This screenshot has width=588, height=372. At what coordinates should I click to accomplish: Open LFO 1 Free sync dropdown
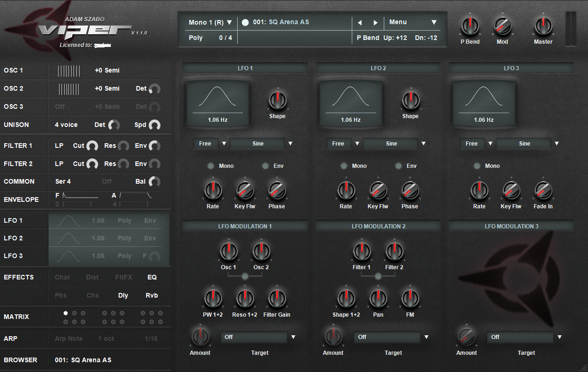point(211,144)
